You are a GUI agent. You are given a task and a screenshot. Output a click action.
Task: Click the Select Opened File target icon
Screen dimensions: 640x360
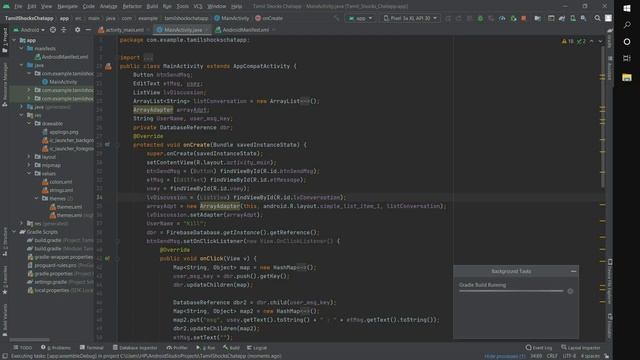(53, 30)
